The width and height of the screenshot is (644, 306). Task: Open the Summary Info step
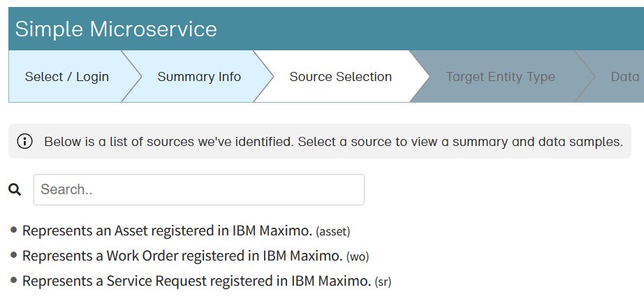[x=199, y=77]
